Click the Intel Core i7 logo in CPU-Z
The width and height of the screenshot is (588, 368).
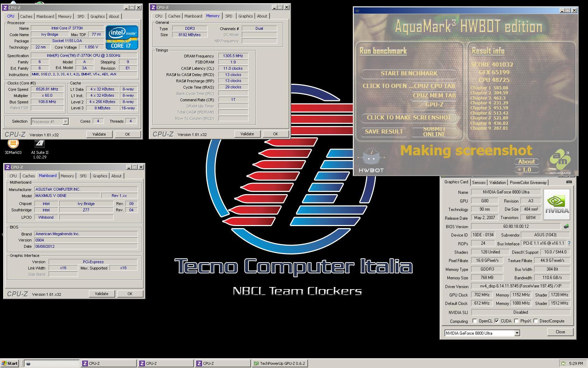coord(122,37)
